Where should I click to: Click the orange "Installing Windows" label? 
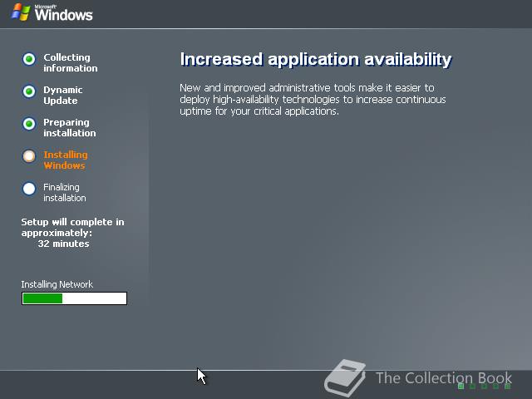pyautogui.click(x=66, y=160)
